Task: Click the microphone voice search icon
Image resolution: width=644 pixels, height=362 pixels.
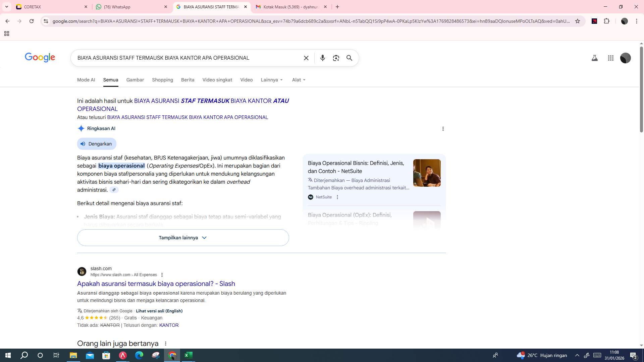Action: tap(322, 58)
